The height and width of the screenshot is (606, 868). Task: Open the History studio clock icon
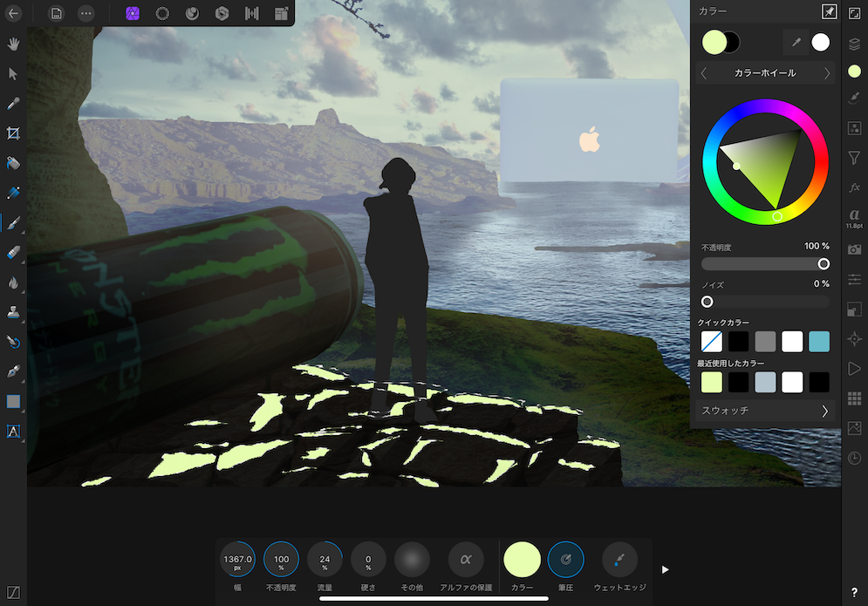(x=854, y=458)
